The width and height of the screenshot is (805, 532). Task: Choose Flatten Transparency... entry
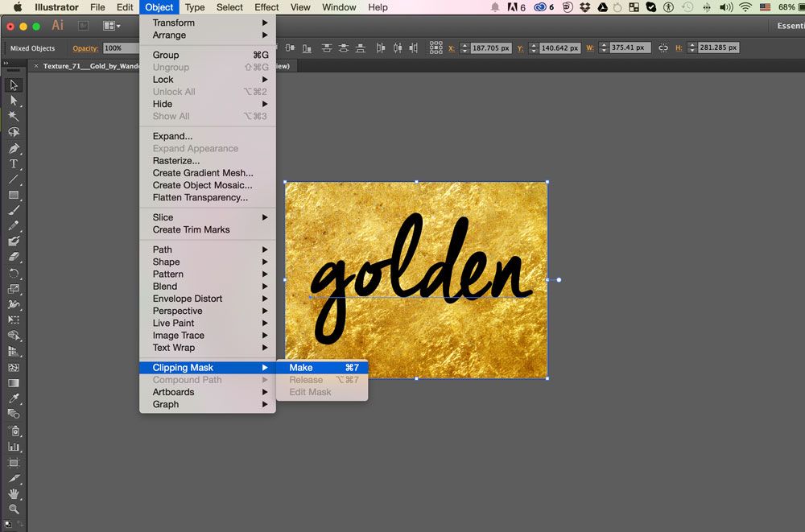[x=208, y=198]
